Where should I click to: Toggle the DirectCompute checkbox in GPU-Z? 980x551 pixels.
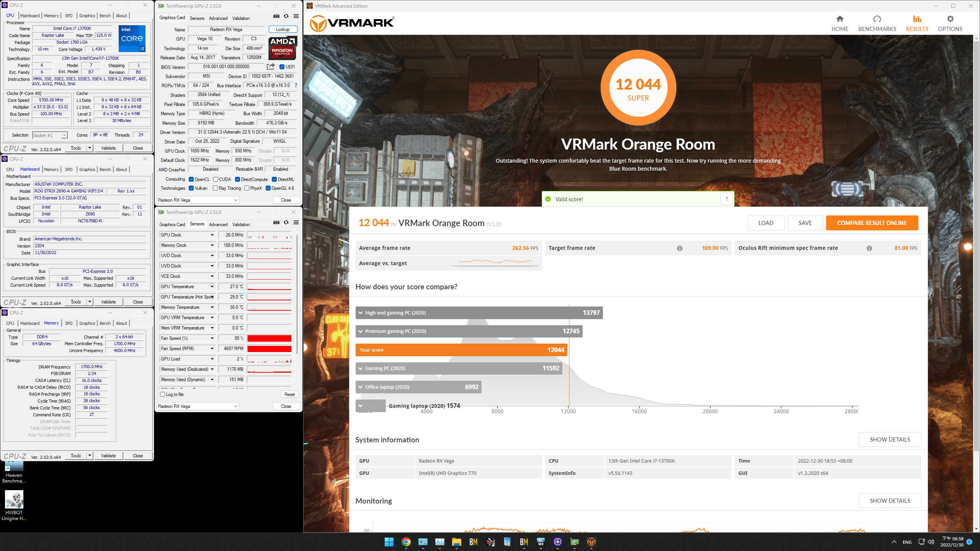237,179
